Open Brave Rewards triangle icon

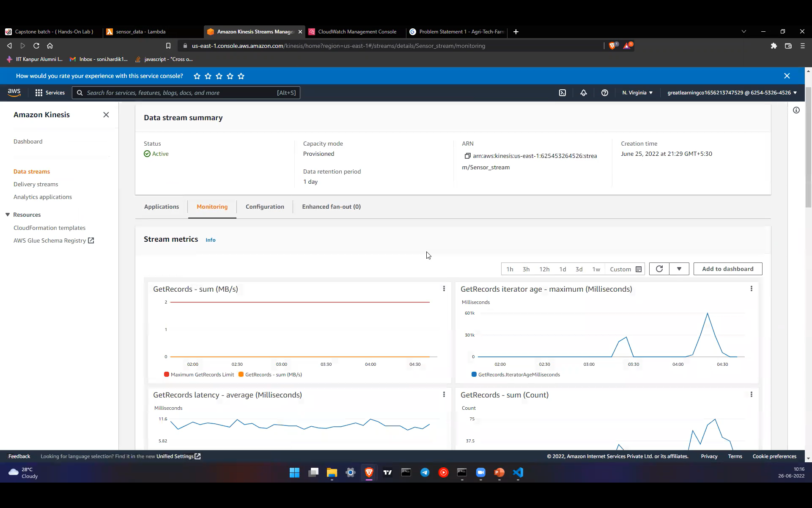[627, 46]
